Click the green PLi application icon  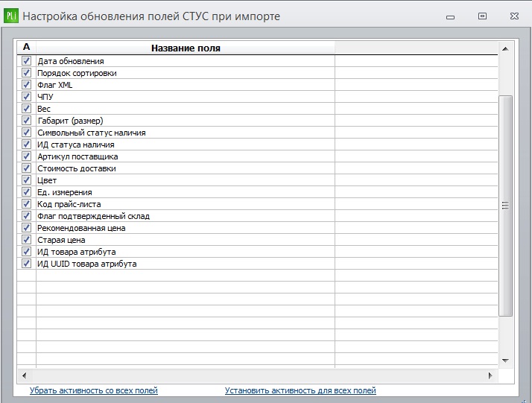pyautogui.click(x=11, y=16)
